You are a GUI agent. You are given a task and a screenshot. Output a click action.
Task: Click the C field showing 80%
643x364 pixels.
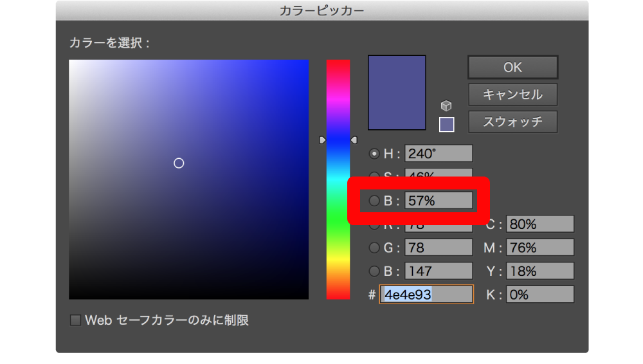click(x=539, y=224)
